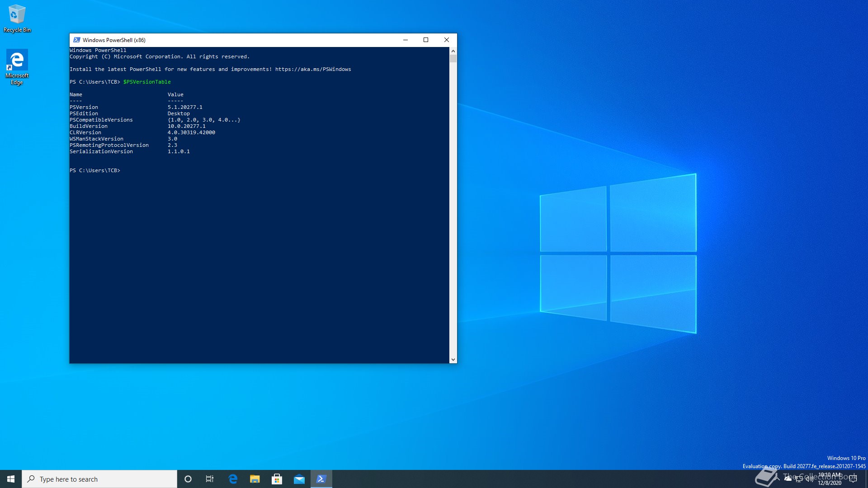
Task: Click the PowerShell scrollbar down arrow
Action: click(453, 360)
